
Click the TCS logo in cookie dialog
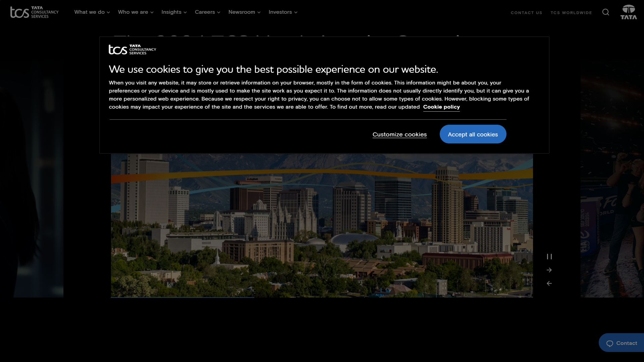click(x=133, y=49)
